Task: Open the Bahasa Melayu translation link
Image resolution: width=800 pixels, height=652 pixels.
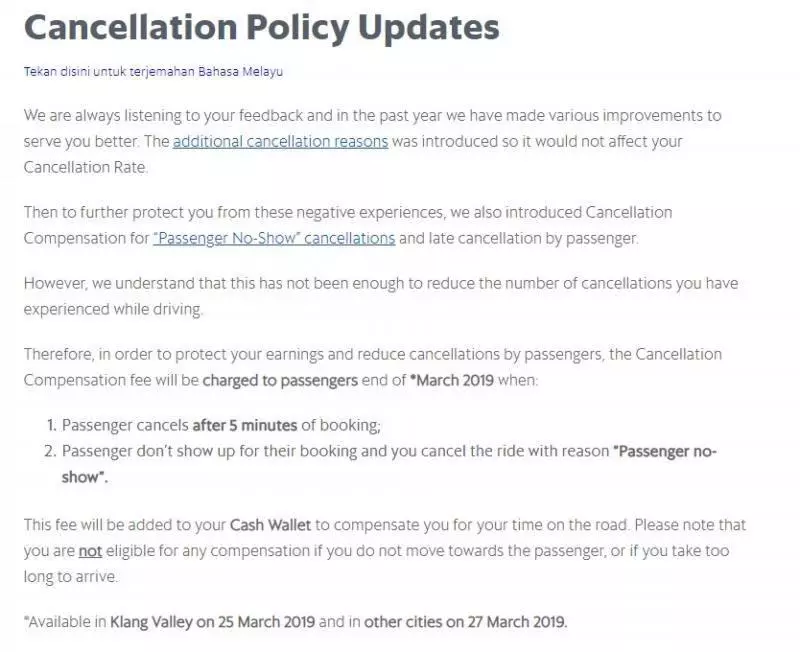Action: coord(153,71)
